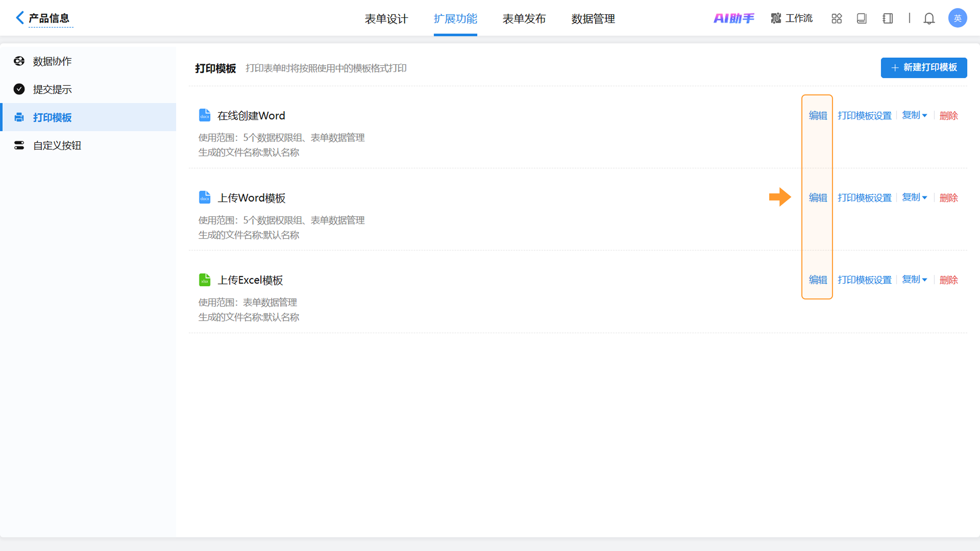The width and height of the screenshot is (980, 551).
Task: Expand 复制 dropdown for 上传Word模板
Action: tap(914, 197)
